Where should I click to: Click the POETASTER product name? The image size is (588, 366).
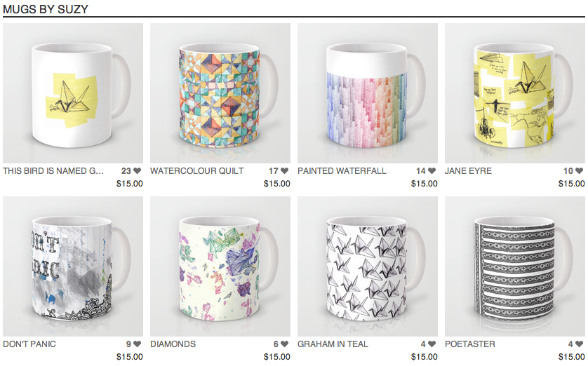(x=470, y=344)
